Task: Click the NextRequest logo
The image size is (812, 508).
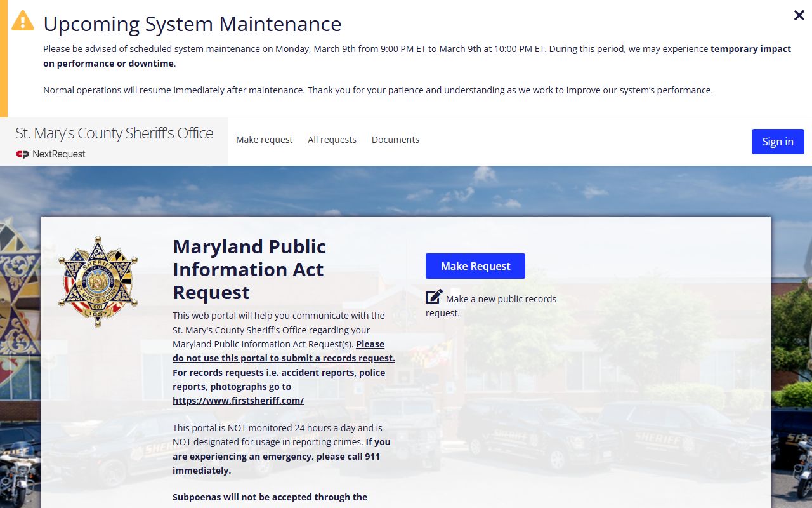Action: 51,154
